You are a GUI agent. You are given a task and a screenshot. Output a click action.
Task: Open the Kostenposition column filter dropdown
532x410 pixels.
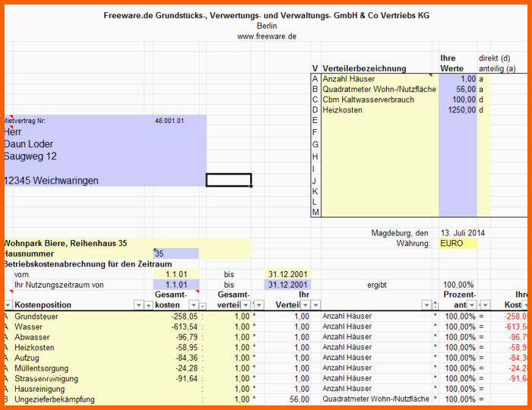point(138,305)
